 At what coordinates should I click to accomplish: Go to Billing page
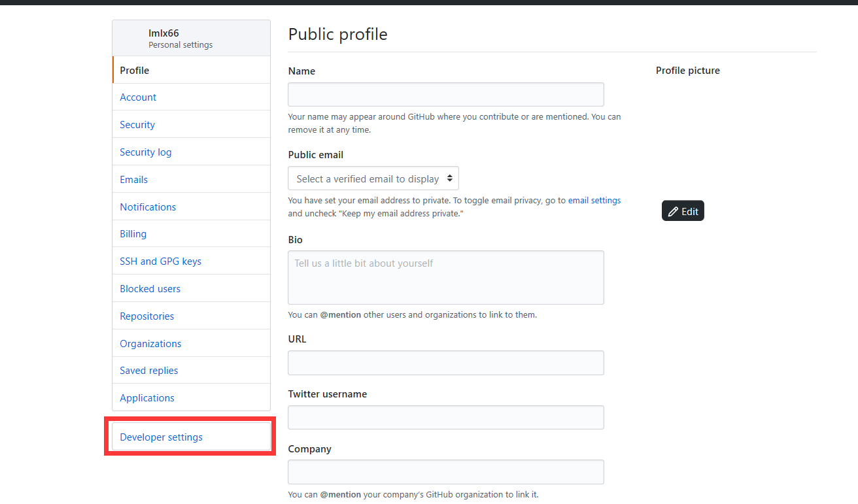pos(133,234)
